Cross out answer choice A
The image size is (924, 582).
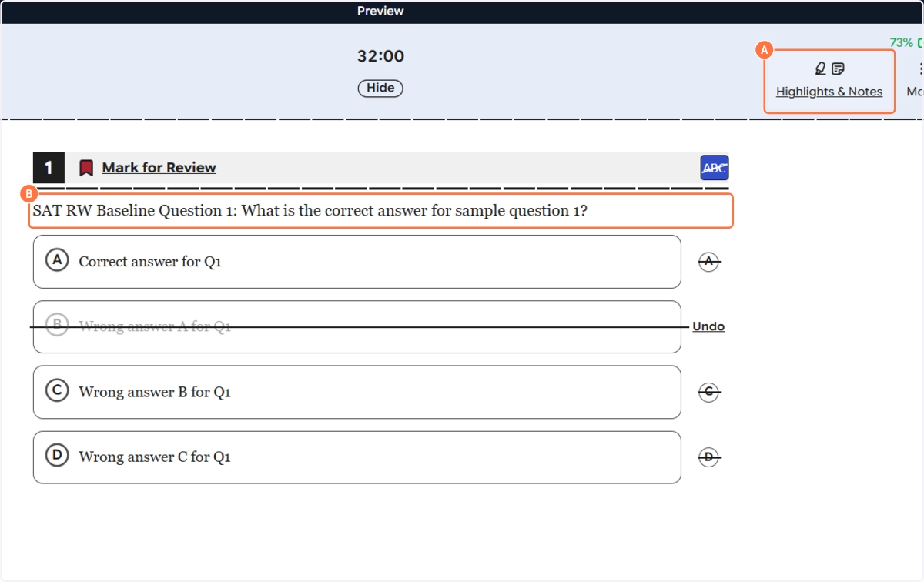click(709, 262)
